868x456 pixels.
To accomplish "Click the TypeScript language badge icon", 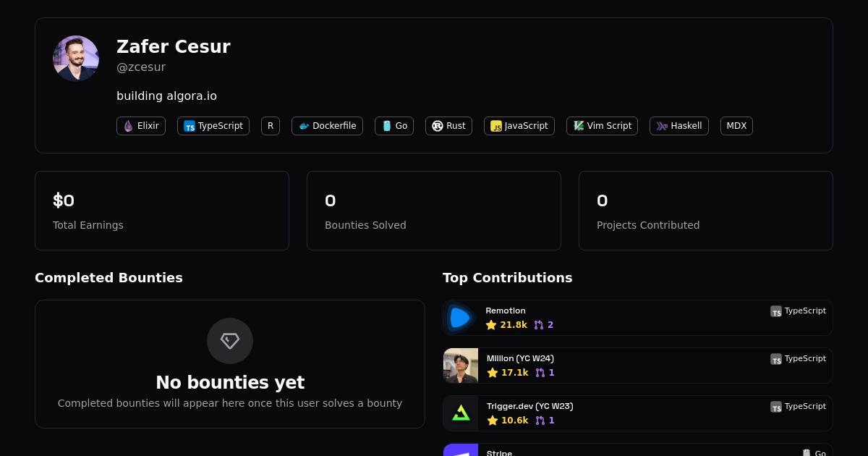I will click(x=190, y=126).
